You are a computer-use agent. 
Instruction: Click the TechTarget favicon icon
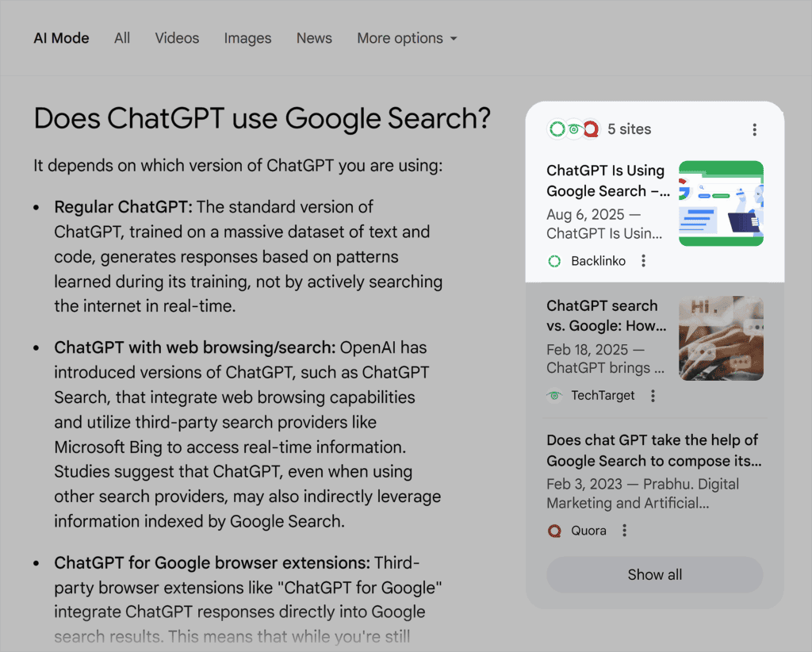pos(553,395)
